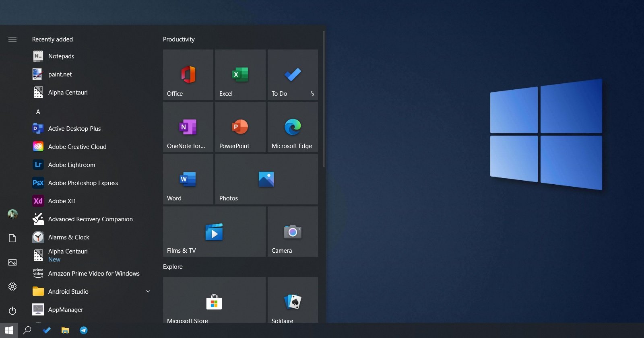Click the letter A section header

coord(38,112)
